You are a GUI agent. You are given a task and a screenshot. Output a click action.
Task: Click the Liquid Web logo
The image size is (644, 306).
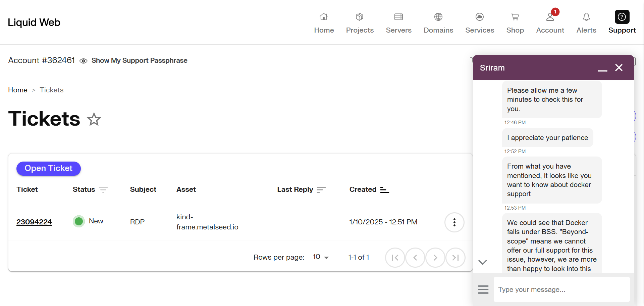click(x=34, y=22)
